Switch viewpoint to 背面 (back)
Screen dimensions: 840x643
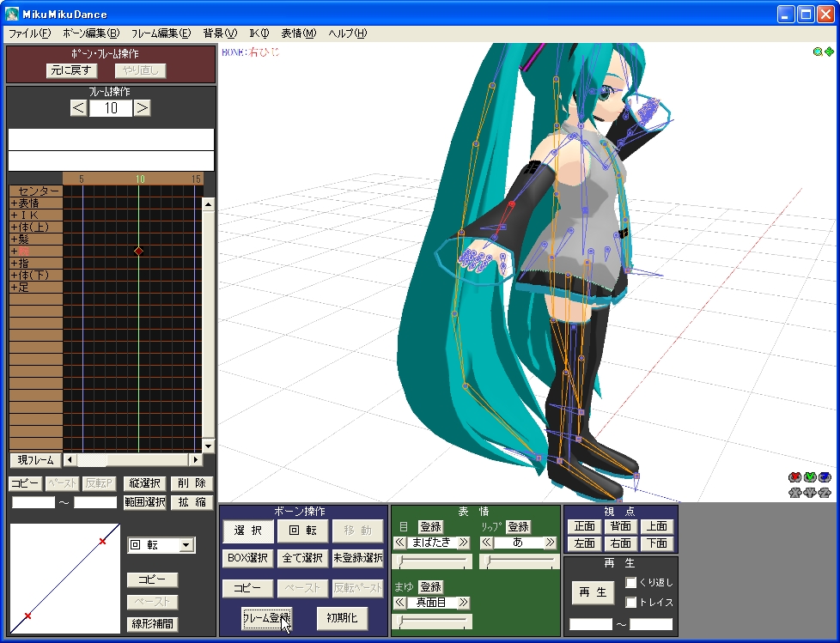point(620,526)
